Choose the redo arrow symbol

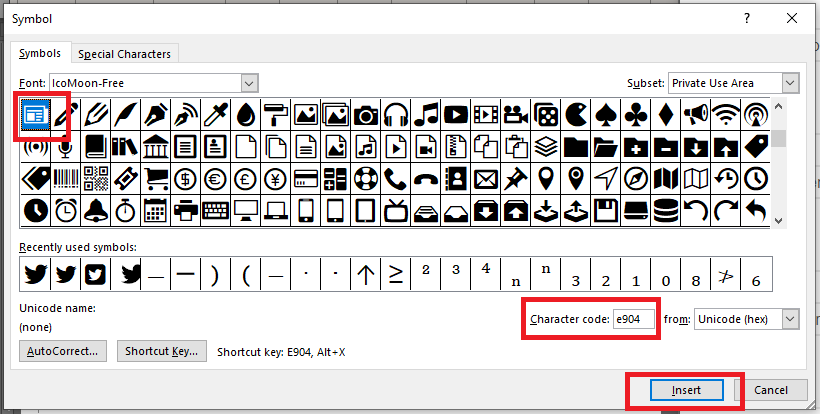coord(726,211)
